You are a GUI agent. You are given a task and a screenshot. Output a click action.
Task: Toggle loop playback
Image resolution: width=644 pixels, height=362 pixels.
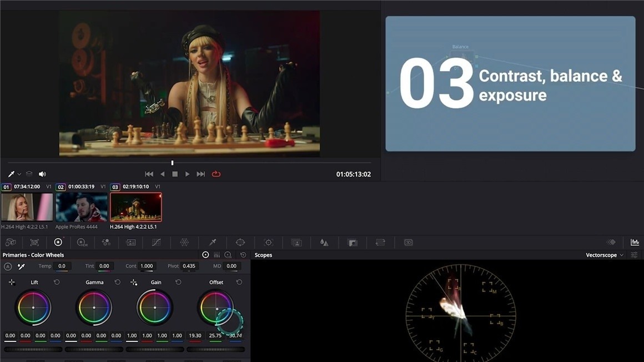(x=216, y=174)
